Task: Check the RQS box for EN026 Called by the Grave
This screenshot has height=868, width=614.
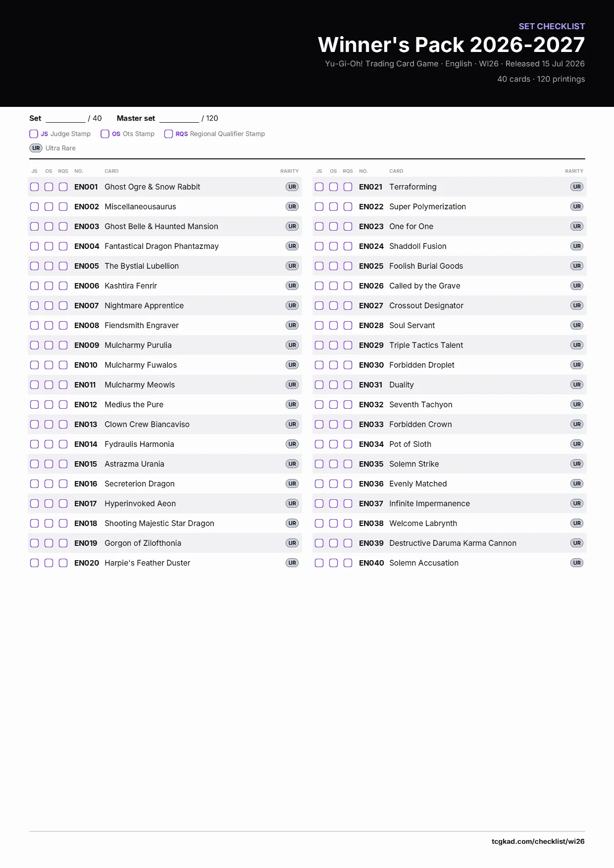Action: [348, 286]
